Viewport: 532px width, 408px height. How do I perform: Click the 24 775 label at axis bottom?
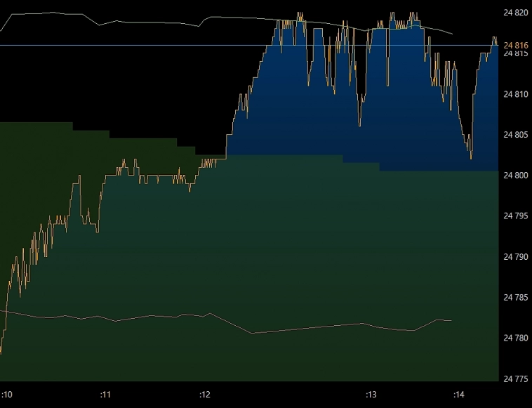(516, 379)
